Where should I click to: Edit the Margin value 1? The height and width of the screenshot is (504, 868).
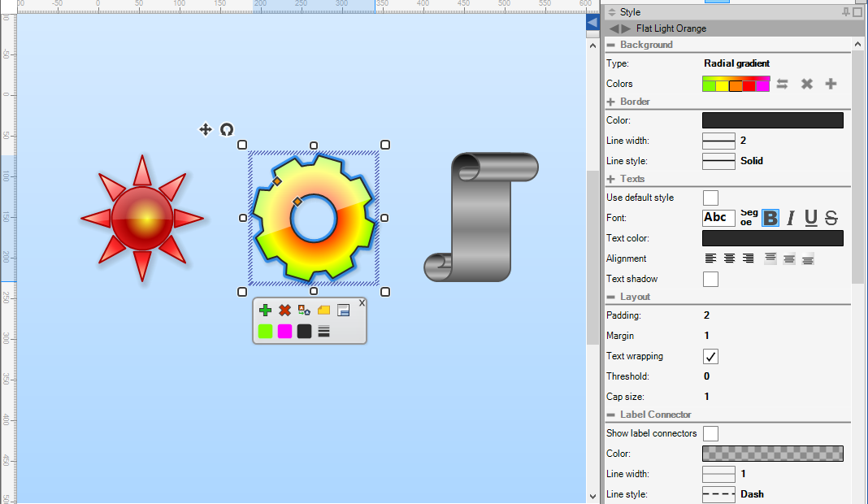[x=706, y=336]
